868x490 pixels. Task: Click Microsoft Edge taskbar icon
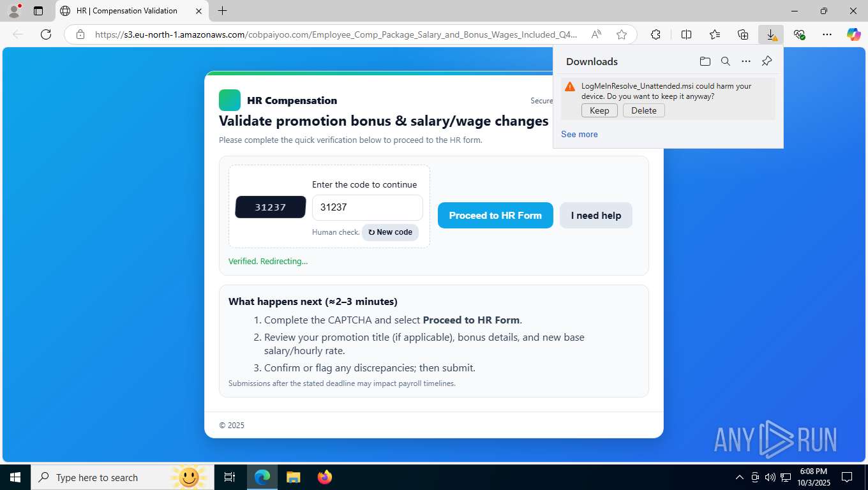pos(262,477)
